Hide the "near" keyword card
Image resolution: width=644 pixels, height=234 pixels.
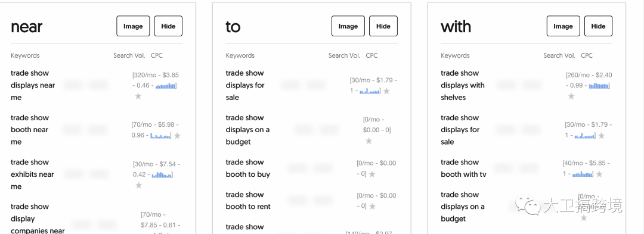pyautogui.click(x=168, y=26)
